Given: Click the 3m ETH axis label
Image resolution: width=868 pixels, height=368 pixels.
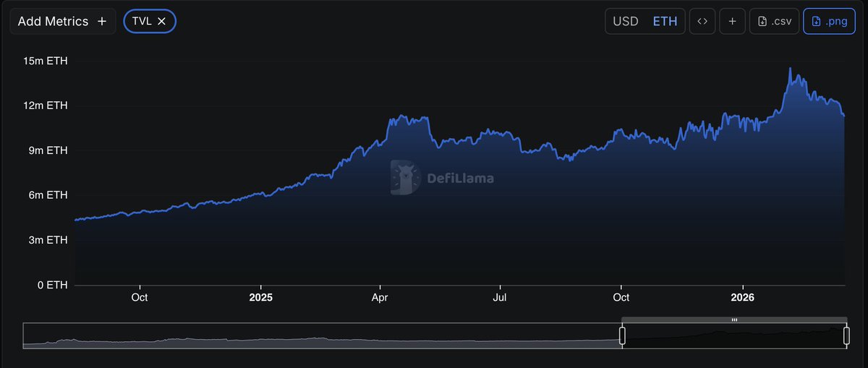Looking at the screenshot, I should pyautogui.click(x=48, y=240).
